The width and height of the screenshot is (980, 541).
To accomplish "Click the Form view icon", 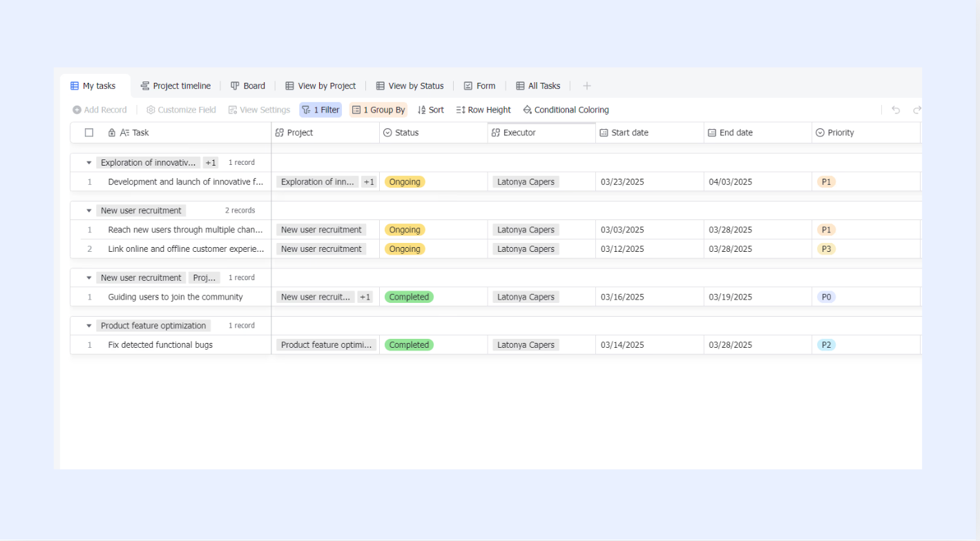I will [468, 86].
